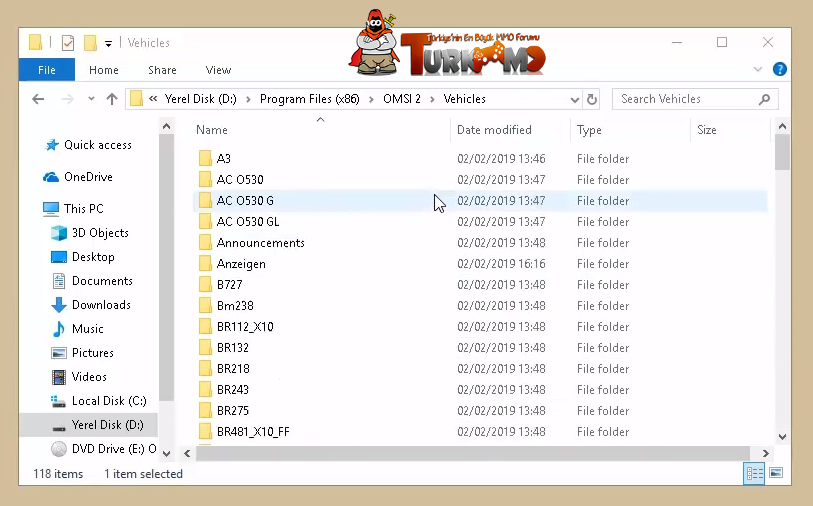Image resolution: width=813 pixels, height=506 pixels.
Task: Click the New folder quick access icon
Action: click(x=90, y=43)
